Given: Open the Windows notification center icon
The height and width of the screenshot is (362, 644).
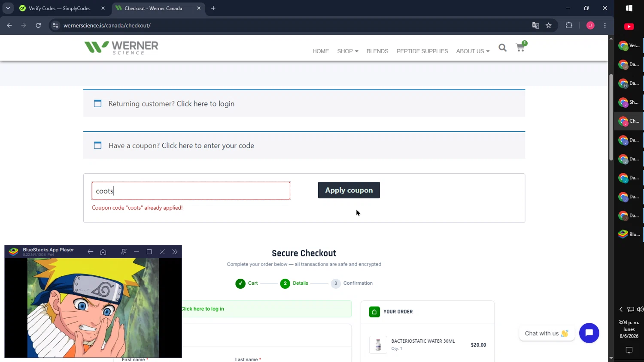Looking at the screenshot, I should point(629,350).
